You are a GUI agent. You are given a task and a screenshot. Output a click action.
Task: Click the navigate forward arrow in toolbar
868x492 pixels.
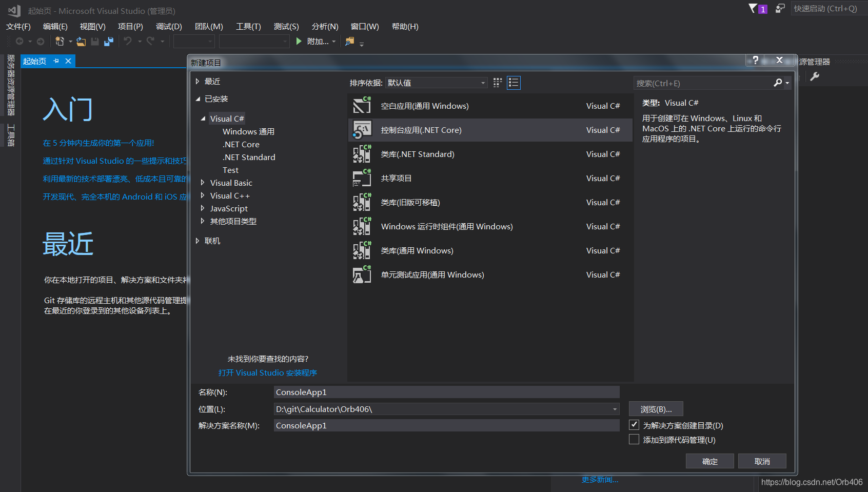(x=41, y=42)
